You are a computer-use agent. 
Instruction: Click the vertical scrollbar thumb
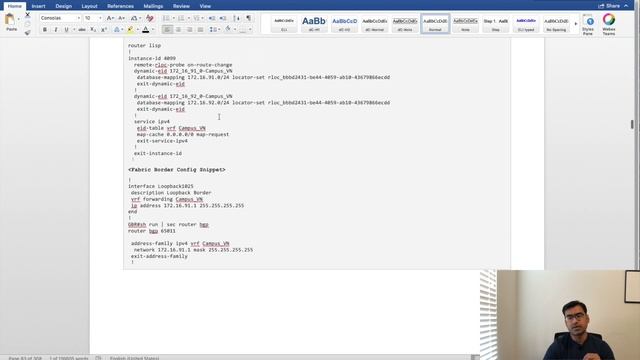(x=632, y=124)
